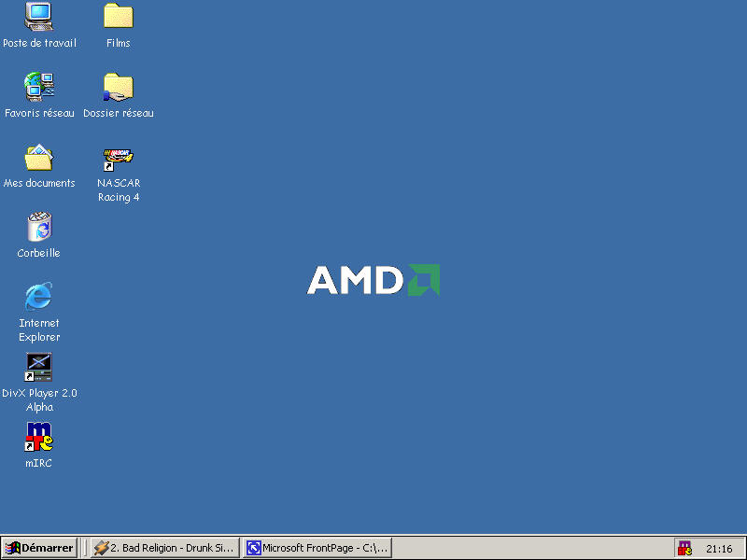Click the 21:16 taskbar clock

click(x=719, y=549)
